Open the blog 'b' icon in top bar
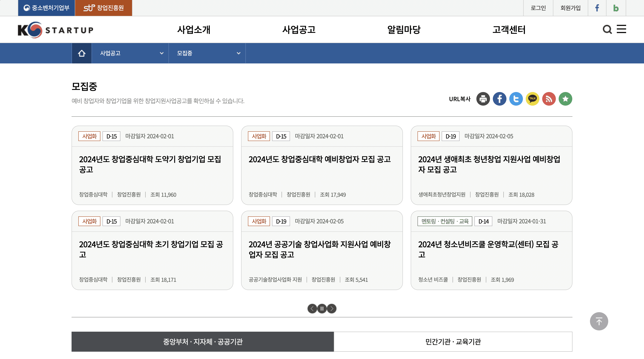The height and width of the screenshot is (359, 644). click(x=616, y=8)
